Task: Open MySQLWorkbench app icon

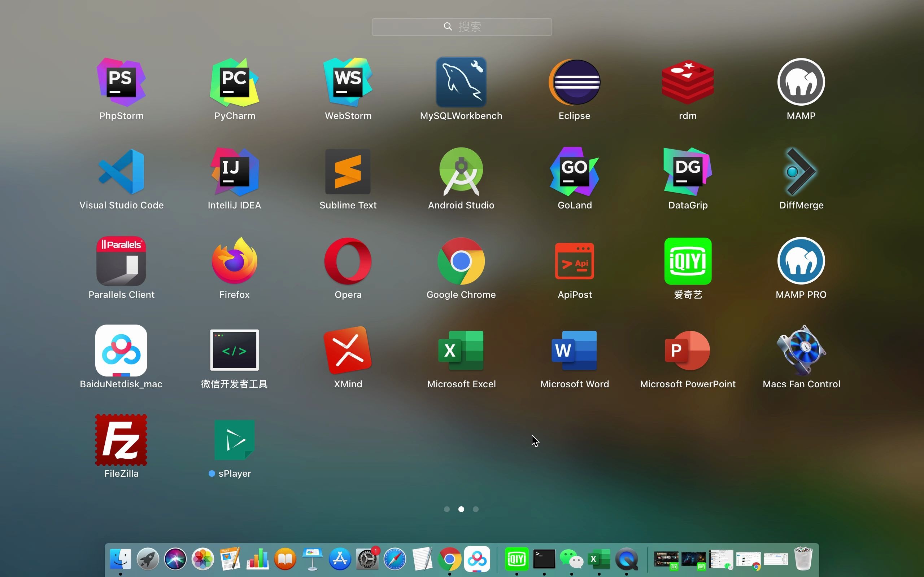Action: coord(461,82)
